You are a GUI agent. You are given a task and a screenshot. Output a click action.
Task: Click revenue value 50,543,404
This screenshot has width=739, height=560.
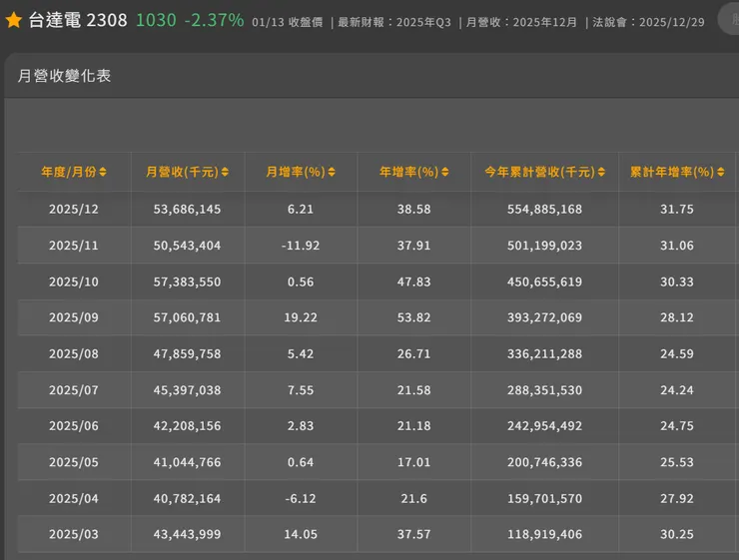(187, 246)
